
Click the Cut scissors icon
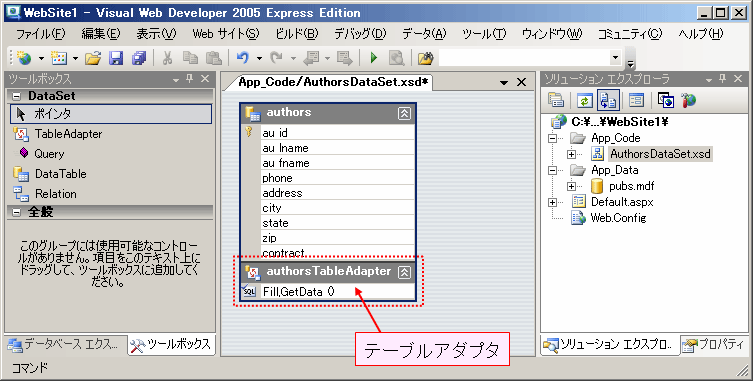[x=167, y=58]
